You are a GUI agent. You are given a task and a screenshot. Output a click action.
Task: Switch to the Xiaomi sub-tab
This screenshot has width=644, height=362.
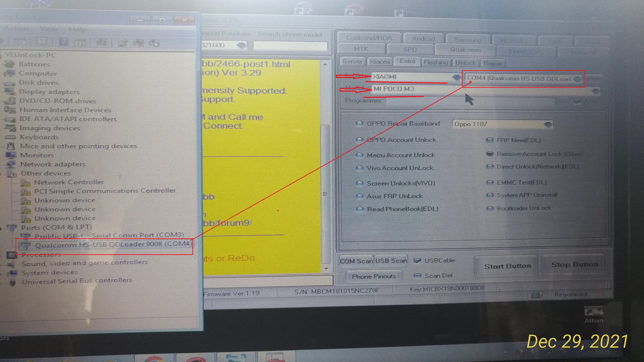tap(380, 61)
